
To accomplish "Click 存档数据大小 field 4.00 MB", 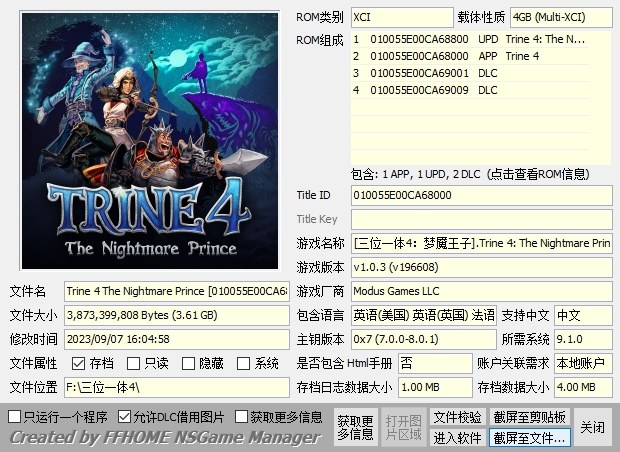I will [583, 388].
